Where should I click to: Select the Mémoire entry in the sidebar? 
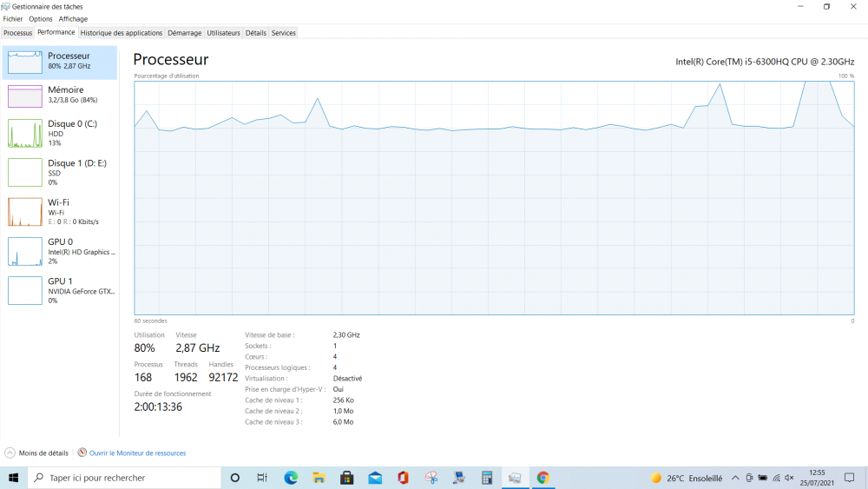60,96
